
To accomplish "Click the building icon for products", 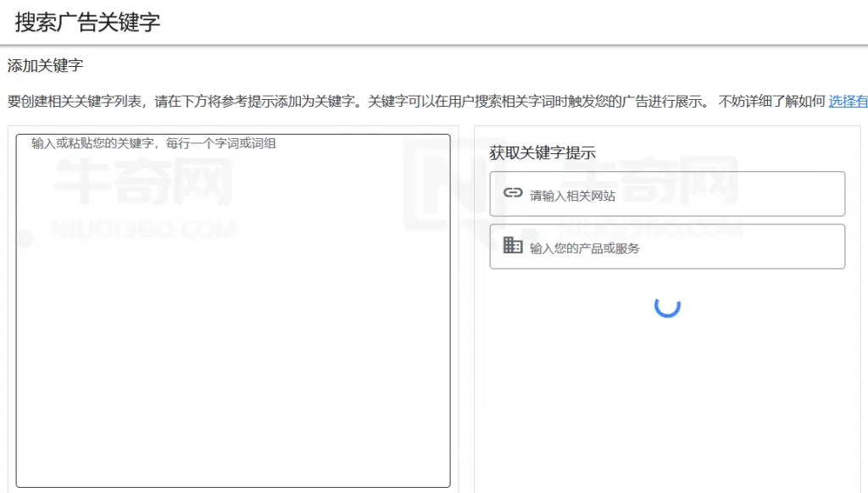I will 513,245.
